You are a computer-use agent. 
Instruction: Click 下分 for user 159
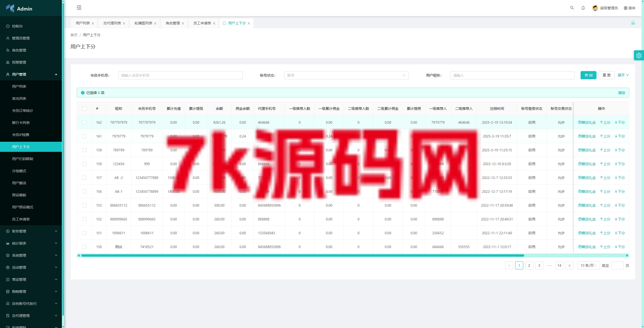620,150
